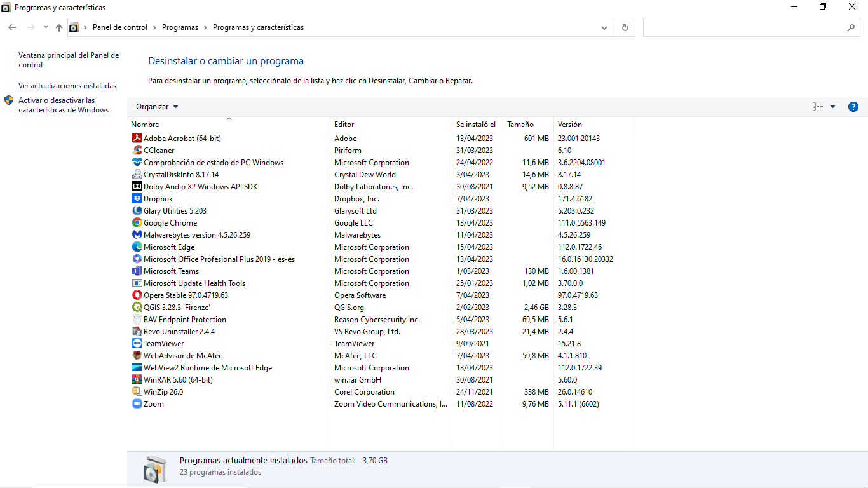Screen dimensions: 868x488
Task: Click the Adobe Acrobat program icon
Action: pos(137,139)
